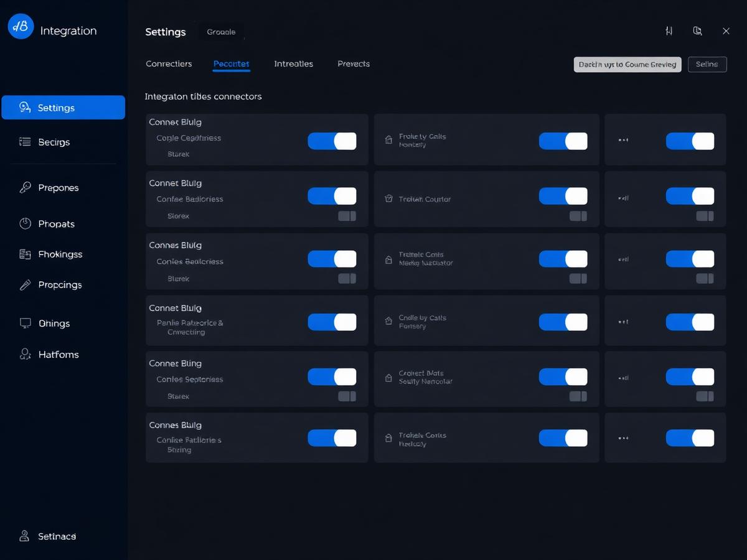Image resolution: width=747 pixels, height=560 pixels.
Task: Select the Groaole chip next to Settings
Action: coord(221,32)
